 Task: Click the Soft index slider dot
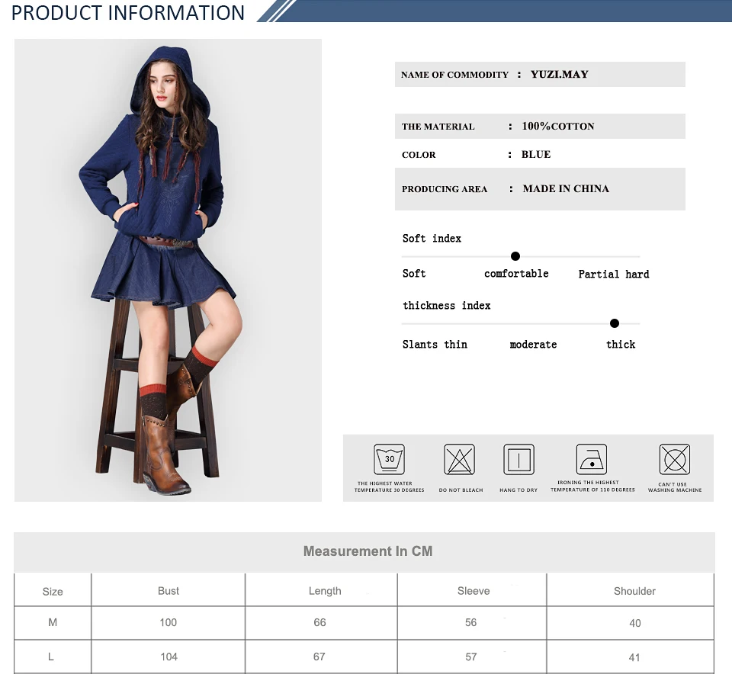click(515, 256)
